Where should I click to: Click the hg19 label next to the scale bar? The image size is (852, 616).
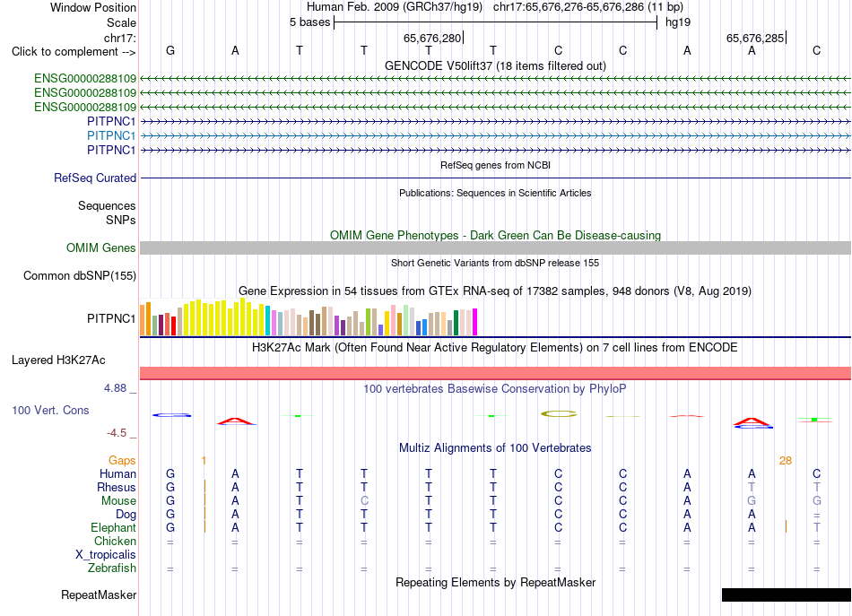click(x=678, y=22)
